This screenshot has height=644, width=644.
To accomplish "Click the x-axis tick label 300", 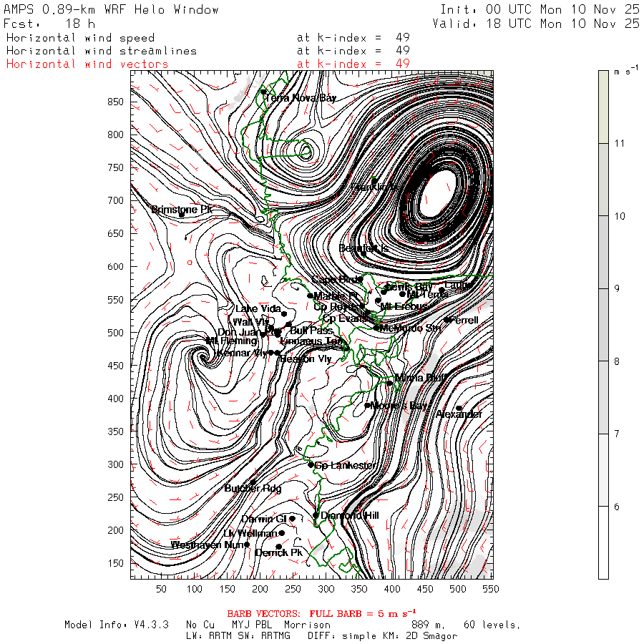I will click(326, 589).
